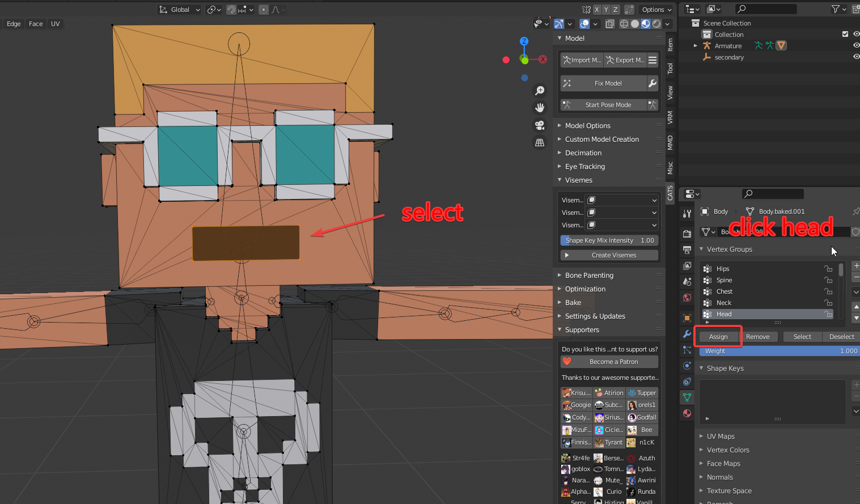
Task: Expand the Armature tree item
Action: coord(696,46)
